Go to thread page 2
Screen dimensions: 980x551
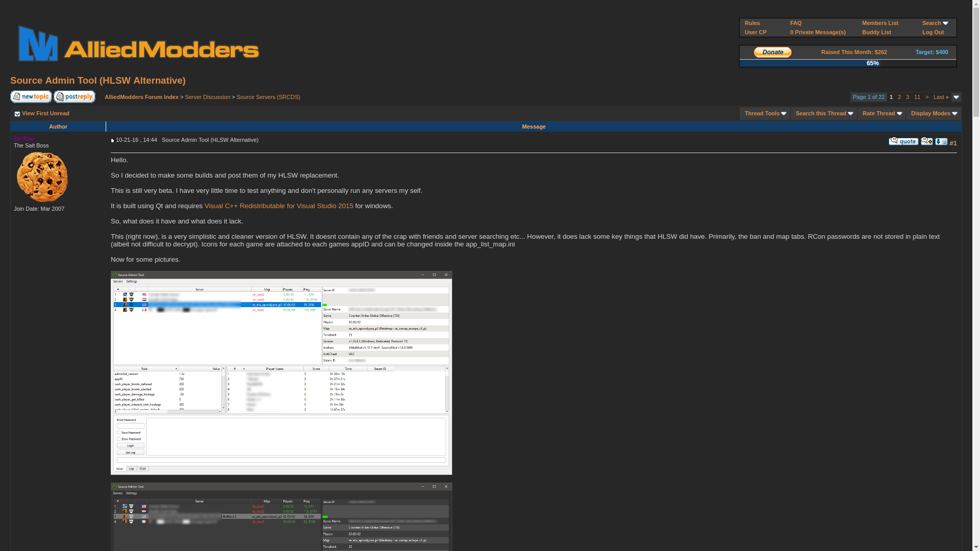899,97
